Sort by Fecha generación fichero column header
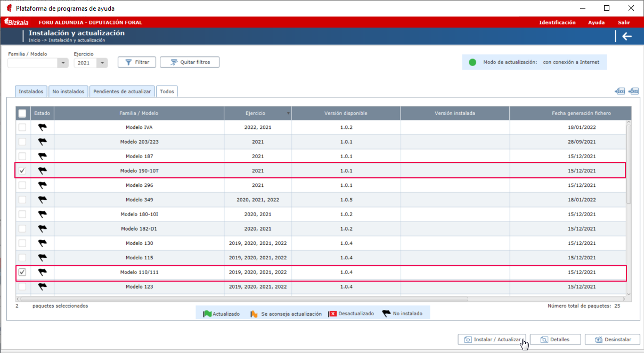The image size is (644, 353). pos(570,113)
